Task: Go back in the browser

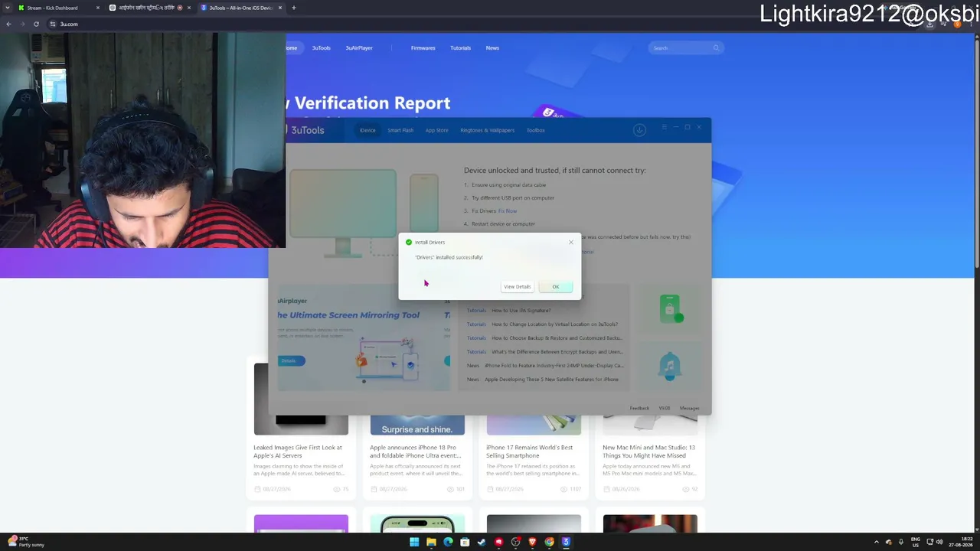Action: [8, 24]
